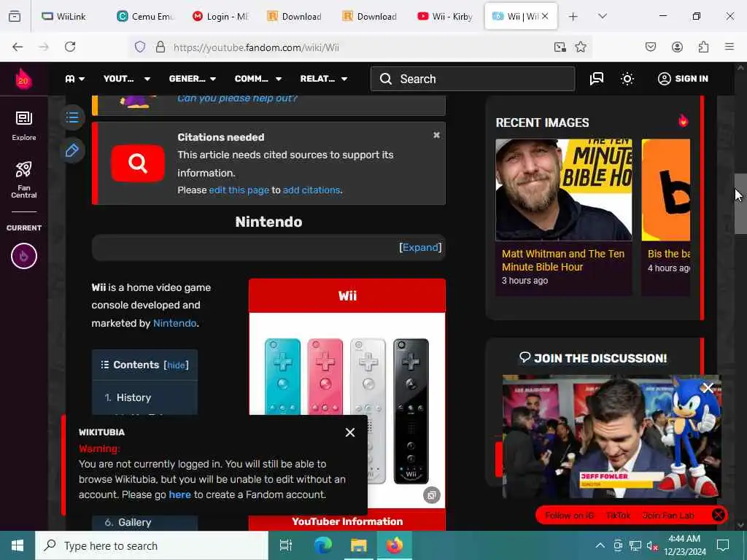
Task: Hide the Contents list
Action: coord(176,365)
